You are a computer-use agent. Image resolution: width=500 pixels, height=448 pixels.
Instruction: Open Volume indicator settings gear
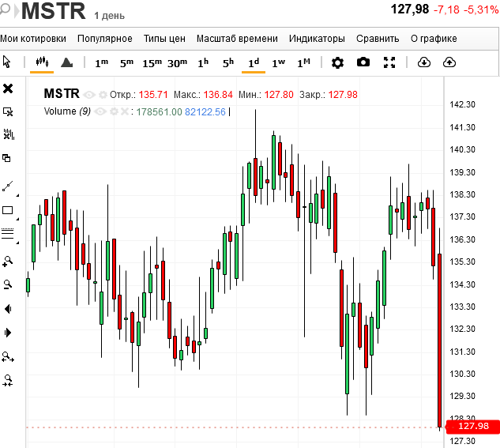pyautogui.click(x=114, y=111)
